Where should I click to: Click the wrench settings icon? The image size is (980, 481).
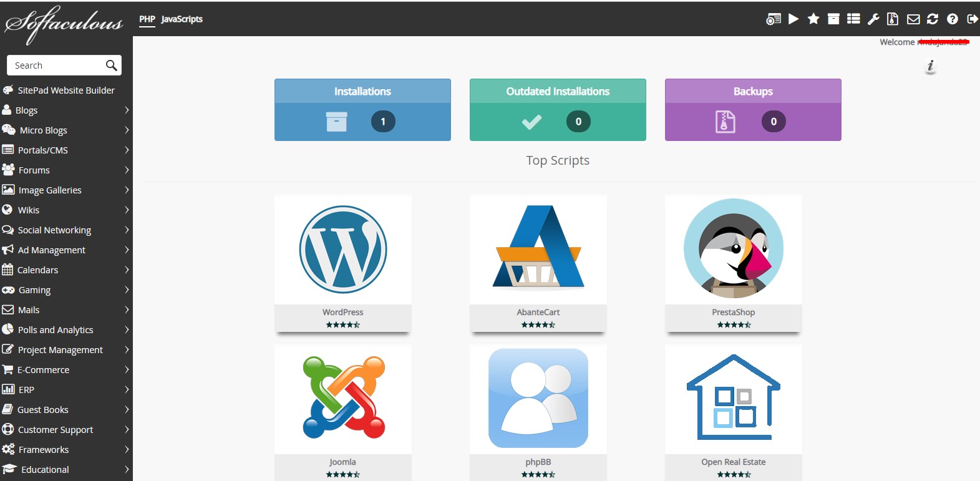point(873,19)
